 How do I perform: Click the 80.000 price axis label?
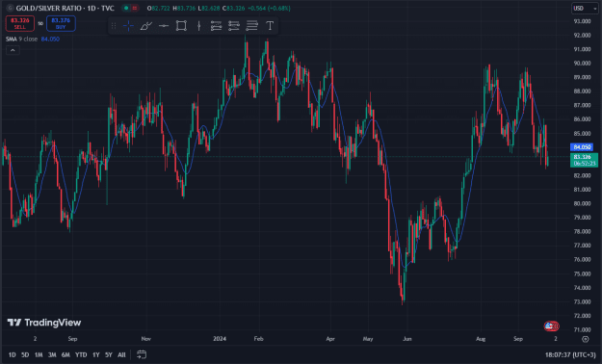click(x=582, y=203)
